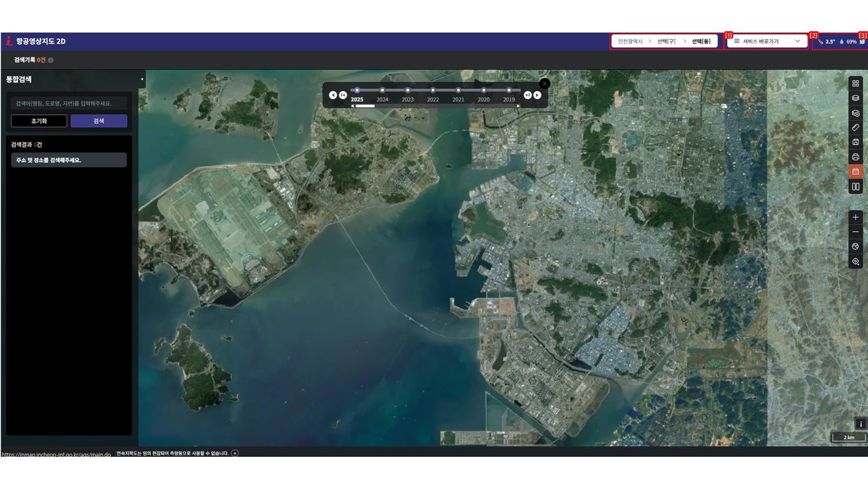This screenshot has height=488, width=868.
Task: Click the 검색 search button
Action: [99, 121]
